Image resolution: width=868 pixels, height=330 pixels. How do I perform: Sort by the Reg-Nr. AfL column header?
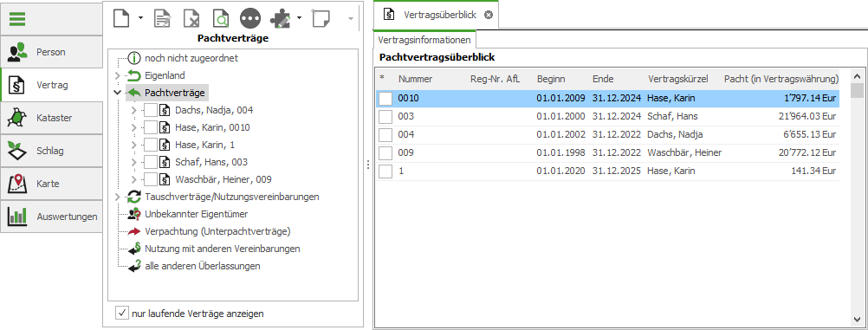[x=495, y=79]
